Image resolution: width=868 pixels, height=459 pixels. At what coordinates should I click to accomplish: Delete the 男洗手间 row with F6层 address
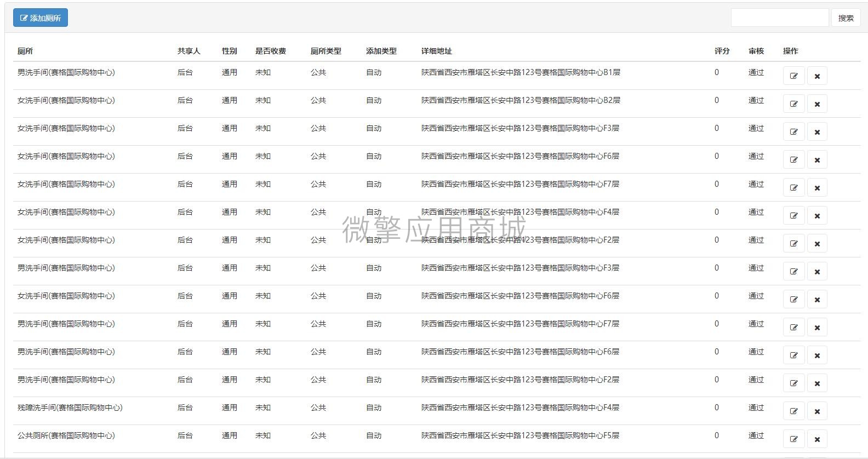[817, 355]
